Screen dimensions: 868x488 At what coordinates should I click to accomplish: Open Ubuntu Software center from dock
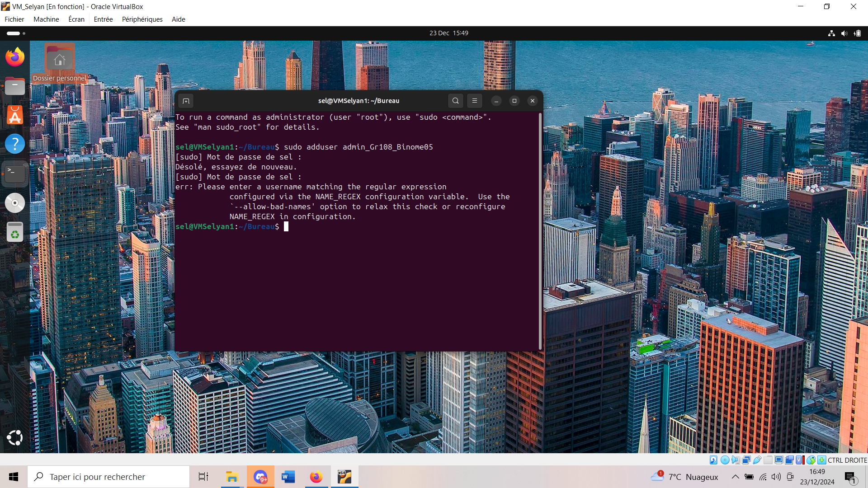15,115
